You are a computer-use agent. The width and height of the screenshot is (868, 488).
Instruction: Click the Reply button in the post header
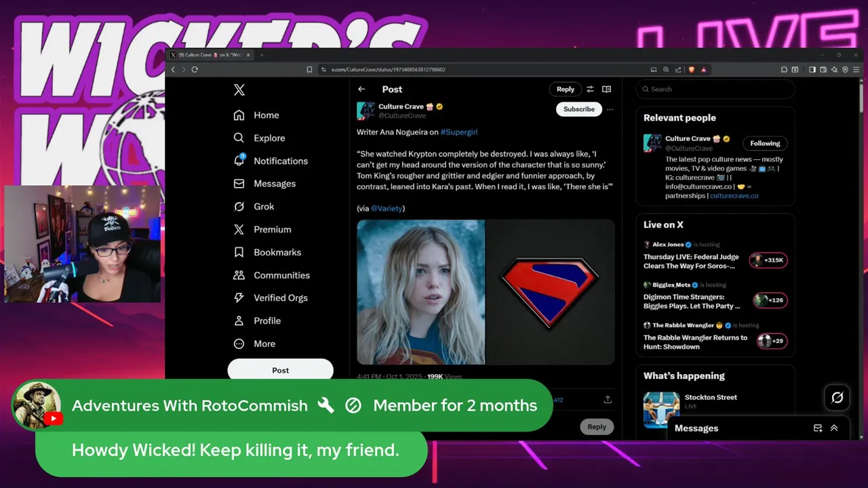click(566, 89)
